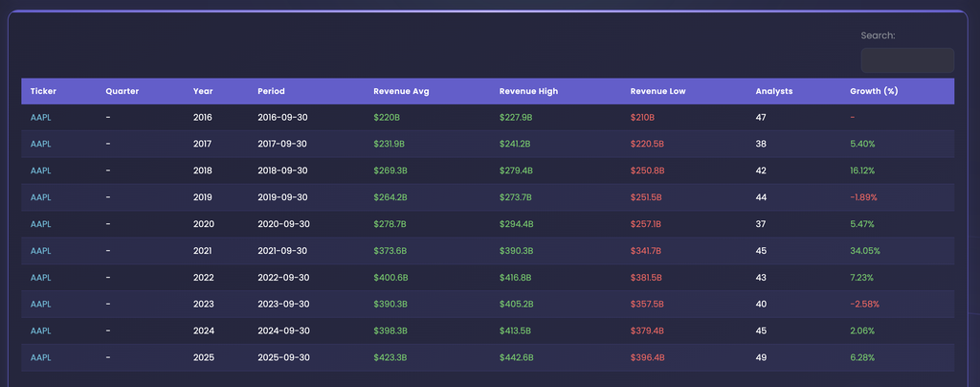This screenshot has height=387, width=980.
Task: Sort by the Ticker column header
Action: click(x=43, y=91)
